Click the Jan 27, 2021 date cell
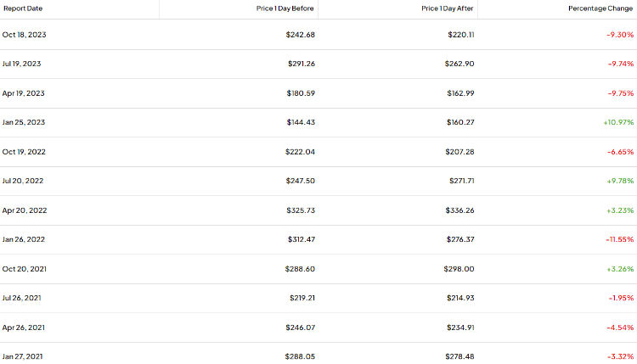 tap(22, 356)
